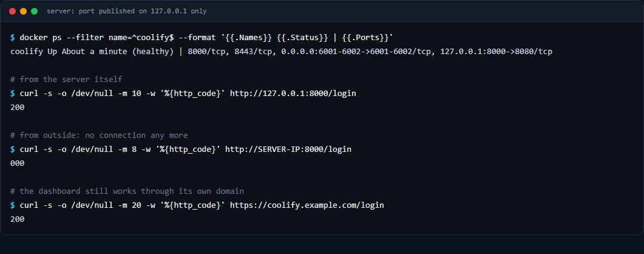This screenshot has width=644, height=254.
Task: Click the comment '# from outside: no connection any more'
Action: (x=99, y=136)
